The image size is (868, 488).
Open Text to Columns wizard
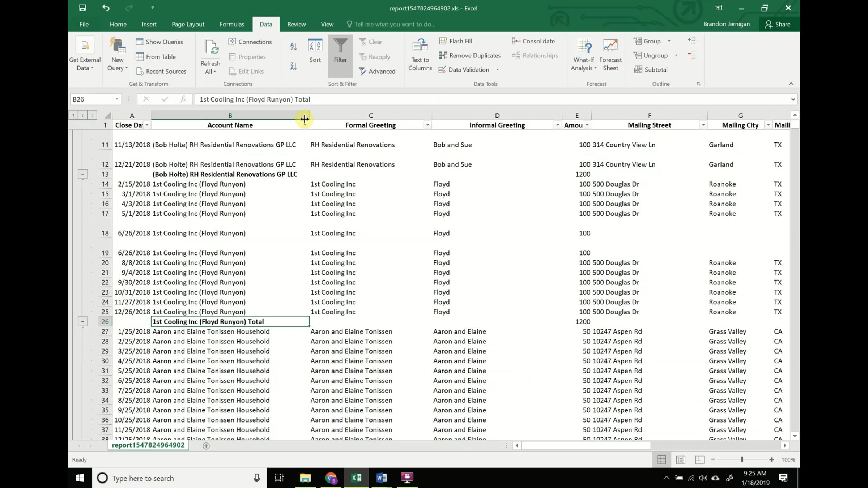coord(420,55)
